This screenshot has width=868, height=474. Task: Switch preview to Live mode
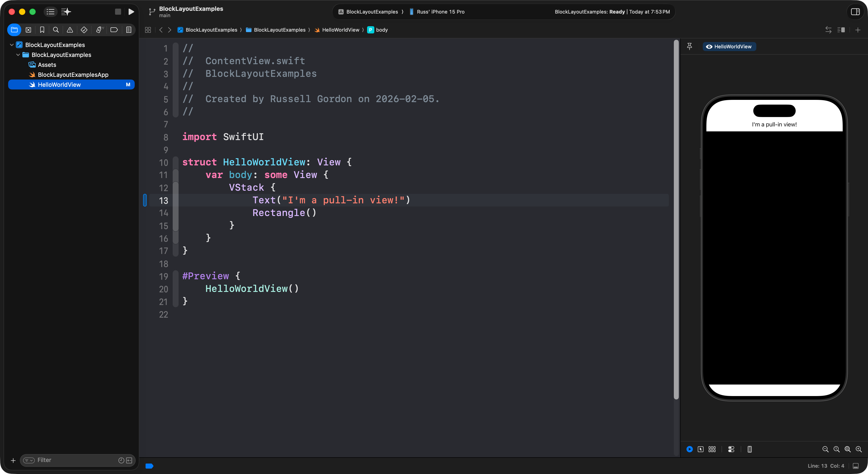(689, 449)
